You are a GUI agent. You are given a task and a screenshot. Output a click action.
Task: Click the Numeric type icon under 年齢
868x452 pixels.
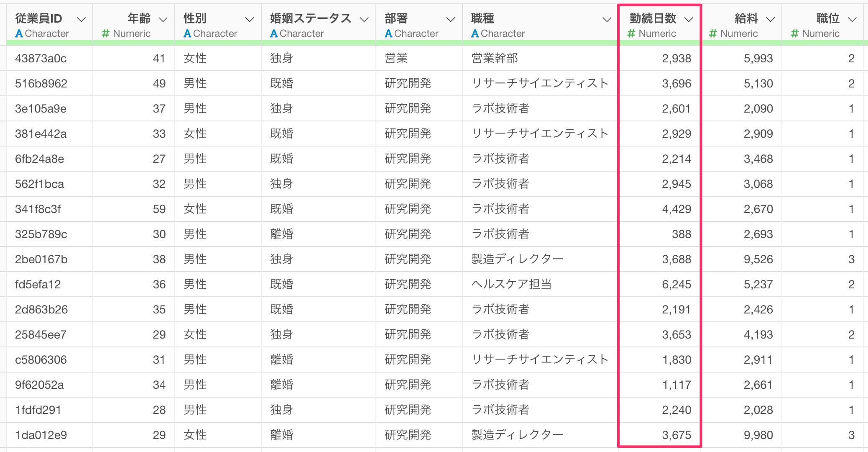tap(106, 33)
